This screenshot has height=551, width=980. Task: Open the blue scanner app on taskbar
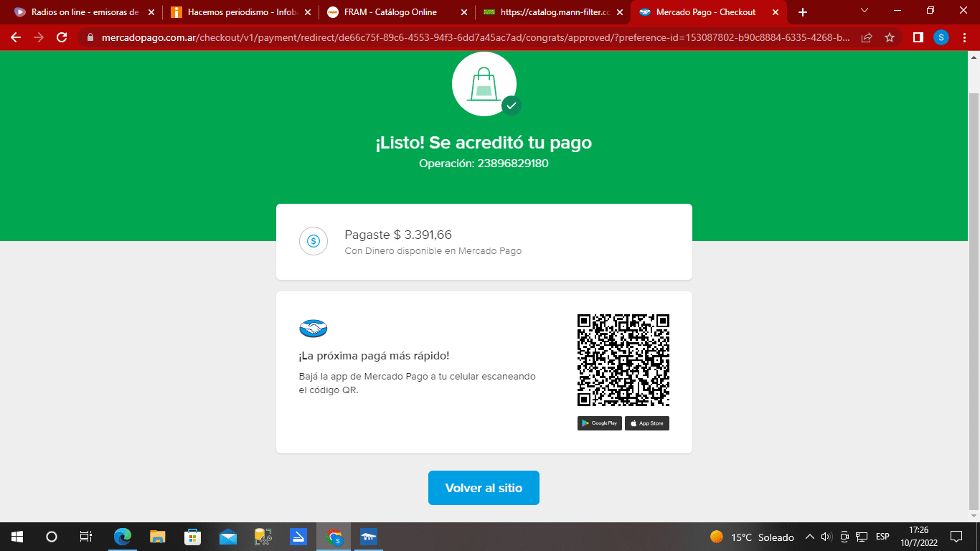pos(298,537)
